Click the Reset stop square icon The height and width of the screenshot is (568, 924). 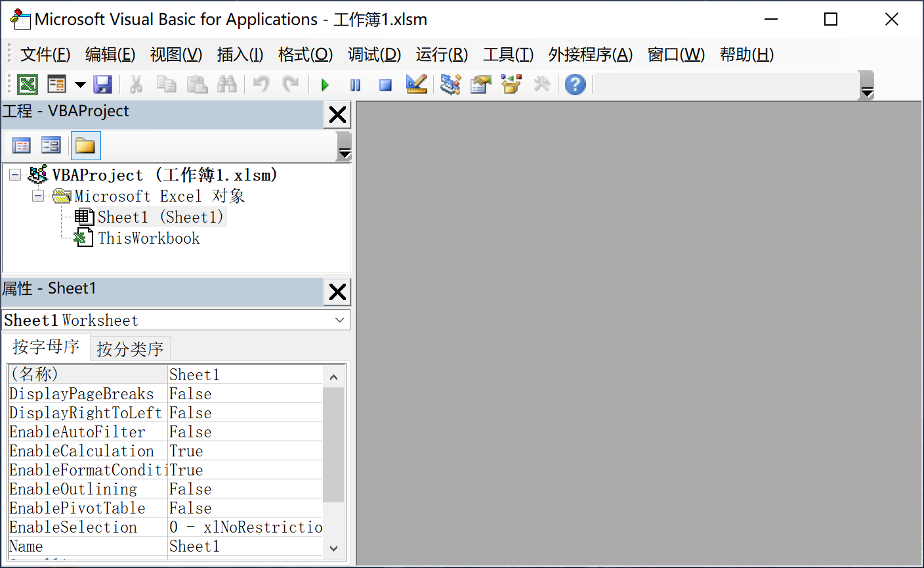pyautogui.click(x=385, y=85)
